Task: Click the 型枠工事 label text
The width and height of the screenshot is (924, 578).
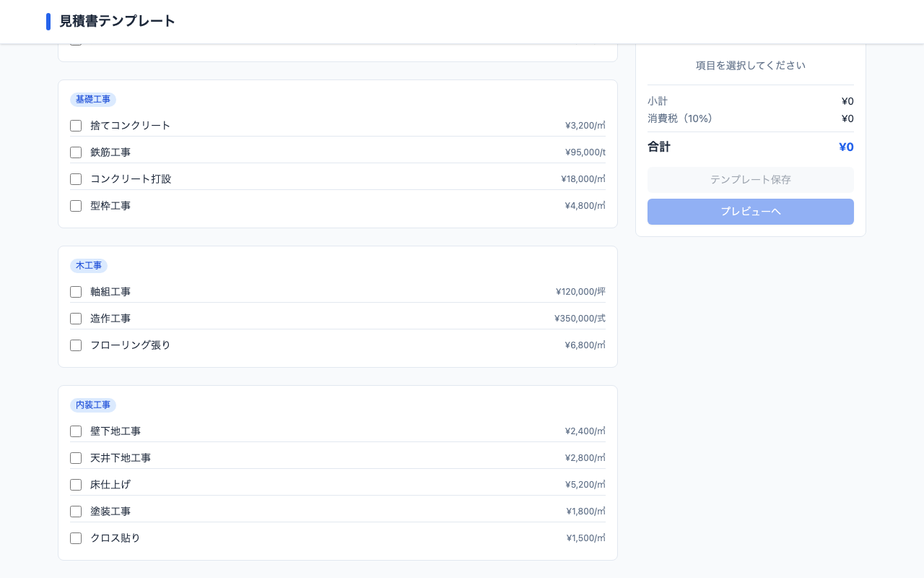Action: [x=110, y=206]
